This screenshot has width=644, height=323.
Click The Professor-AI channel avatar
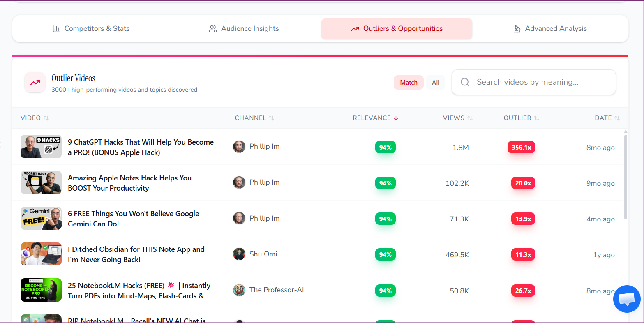pyautogui.click(x=239, y=290)
